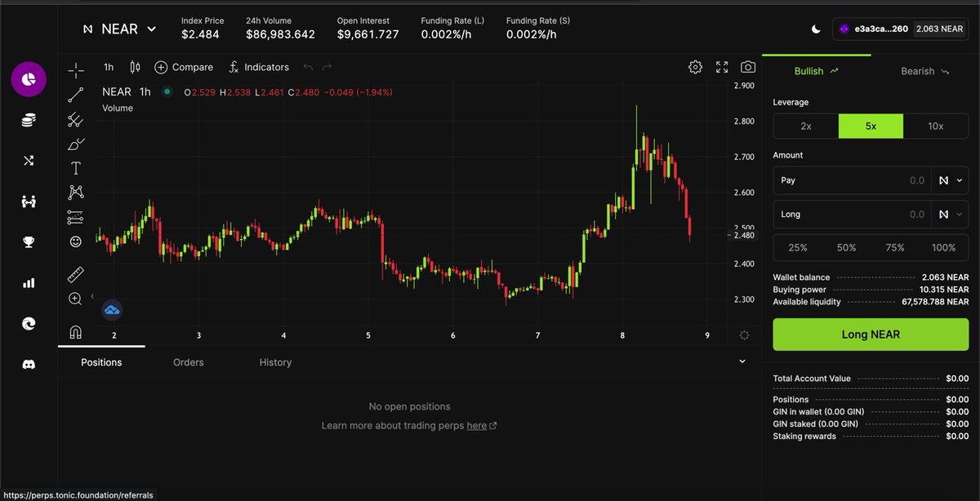This screenshot has height=501, width=980.
Task: Click the TradingView cloud logo on chart
Action: point(112,310)
